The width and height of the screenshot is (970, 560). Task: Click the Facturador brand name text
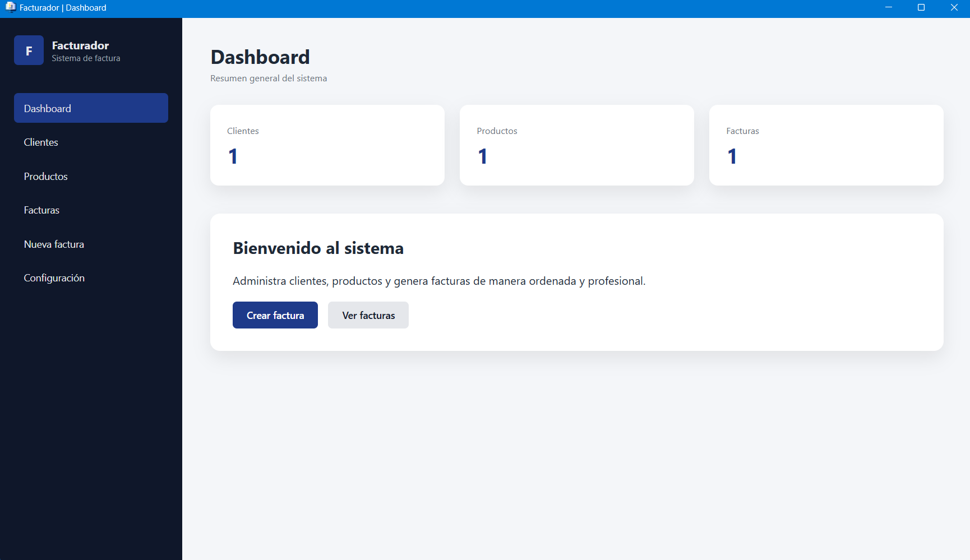click(80, 45)
